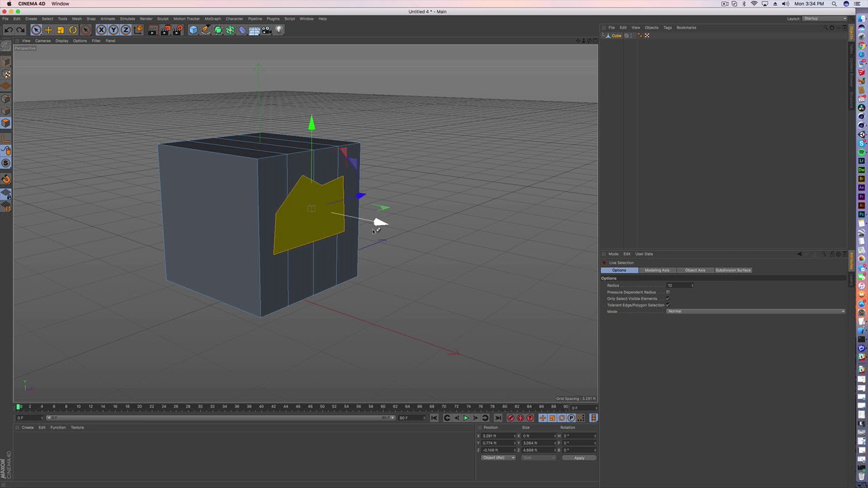The height and width of the screenshot is (488, 868).
Task: Toggle Tolerant Edge/Polygon Selection checkbox
Action: coord(668,305)
